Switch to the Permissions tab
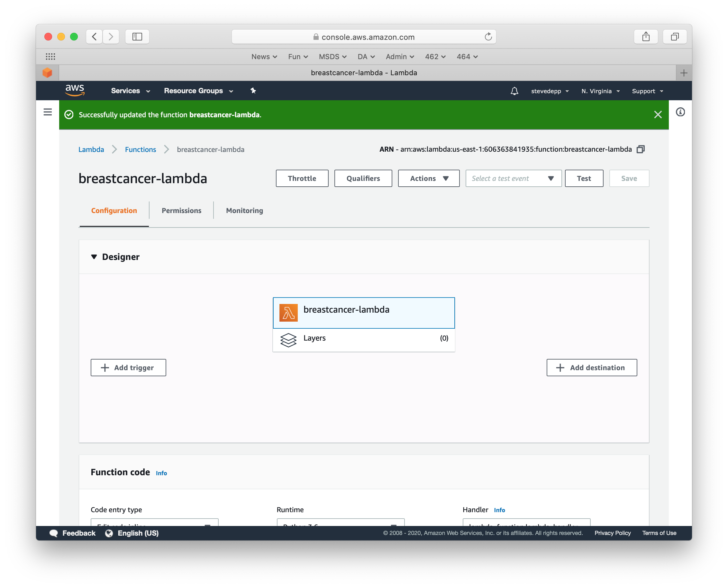 click(181, 211)
